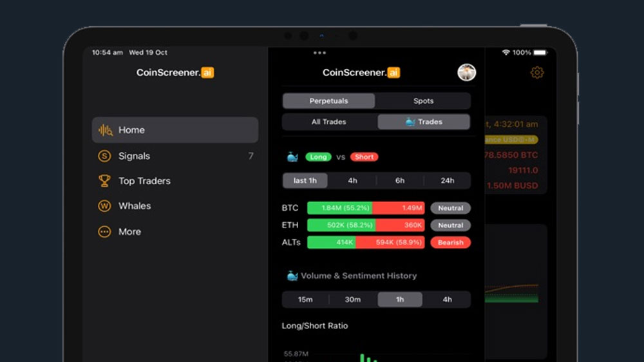This screenshot has width=644, height=362.
Task: Open the Home sidebar item
Action: coord(175,130)
